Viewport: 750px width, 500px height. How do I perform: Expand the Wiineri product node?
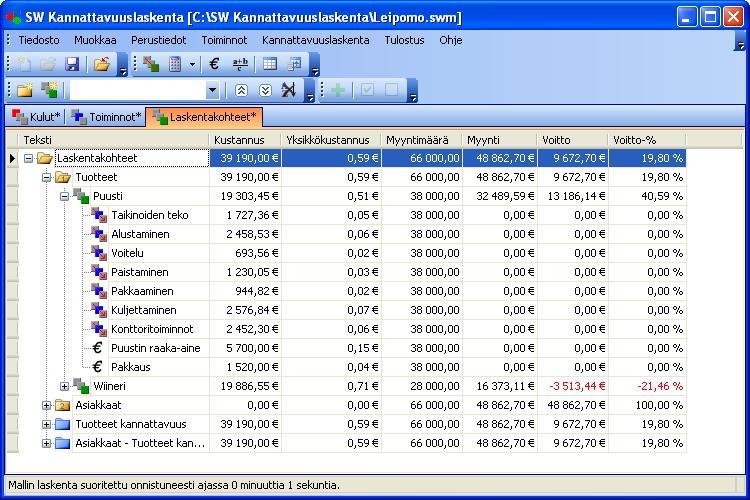pos(65,386)
